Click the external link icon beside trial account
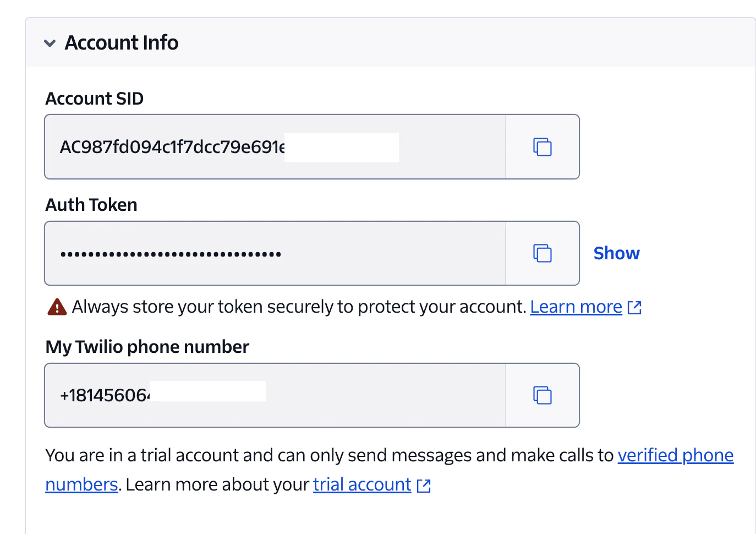Screen dimensions: 756x534 424,485
